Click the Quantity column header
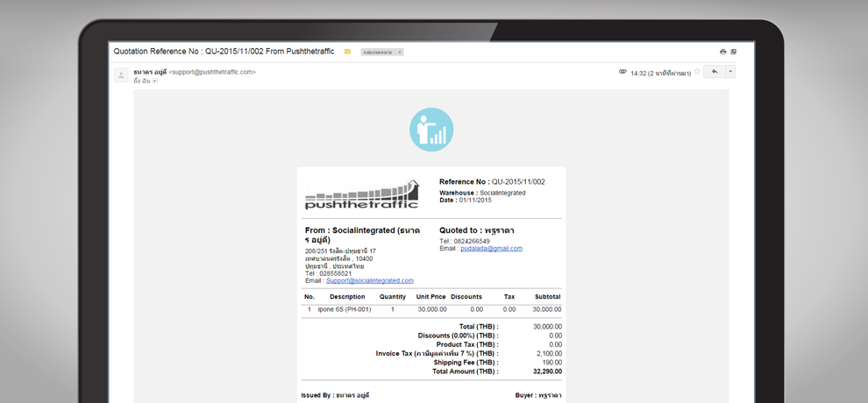 click(393, 297)
